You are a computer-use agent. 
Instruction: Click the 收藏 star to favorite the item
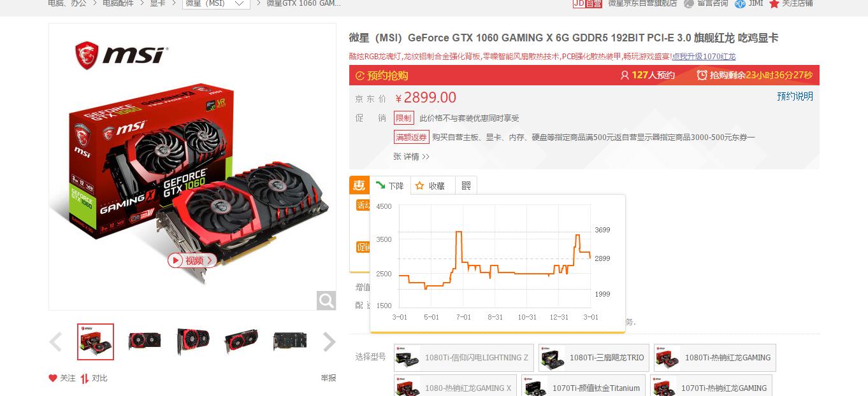(419, 186)
